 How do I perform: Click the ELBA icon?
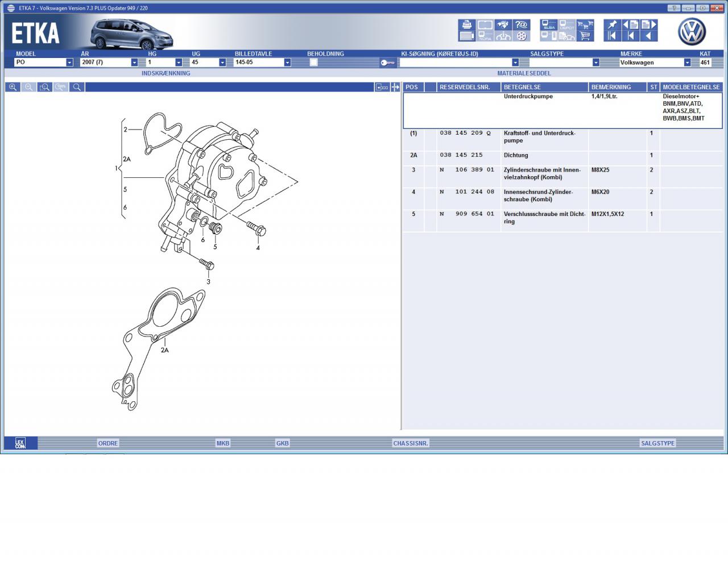(x=549, y=24)
